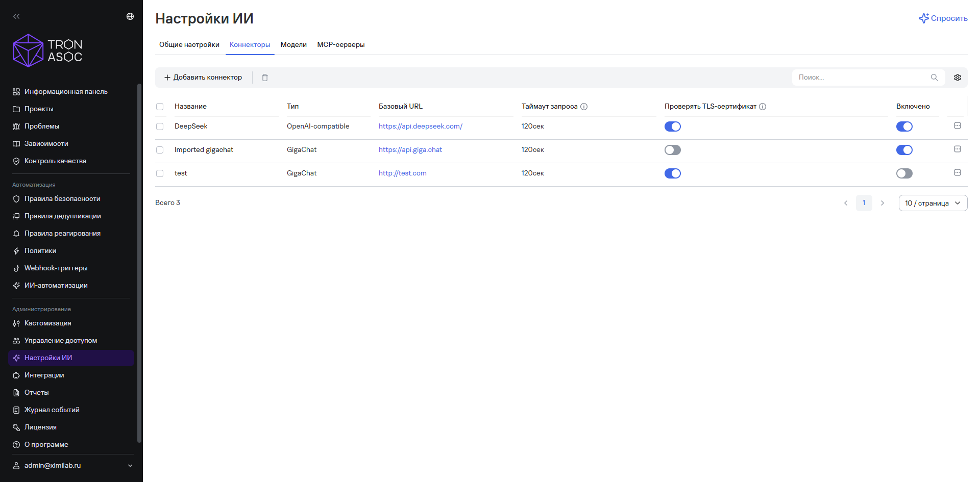Click the TRON ASOC logo
The image size is (980, 482).
[x=47, y=50]
